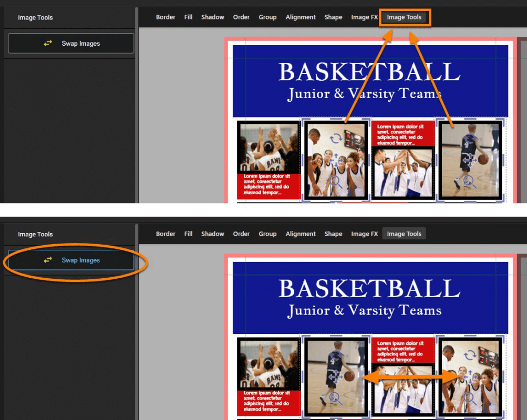
Task: Click rotate icon on top screenshot's huddle photo
Action: point(336,139)
